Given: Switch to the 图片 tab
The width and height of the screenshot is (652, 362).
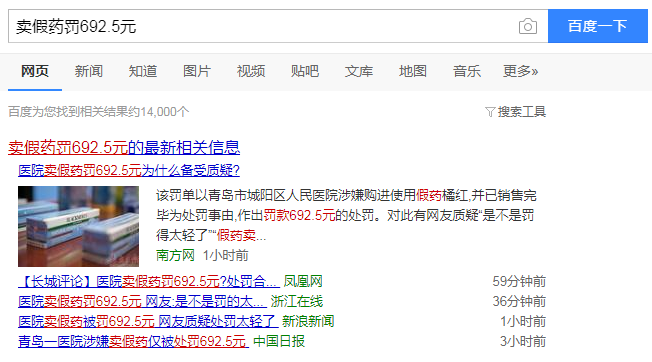Looking at the screenshot, I should coord(197,71).
